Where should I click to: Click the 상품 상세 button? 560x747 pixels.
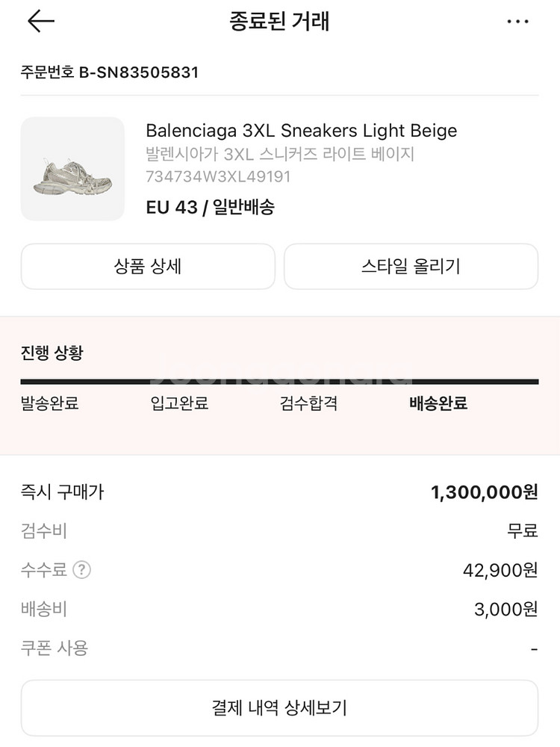(148, 267)
